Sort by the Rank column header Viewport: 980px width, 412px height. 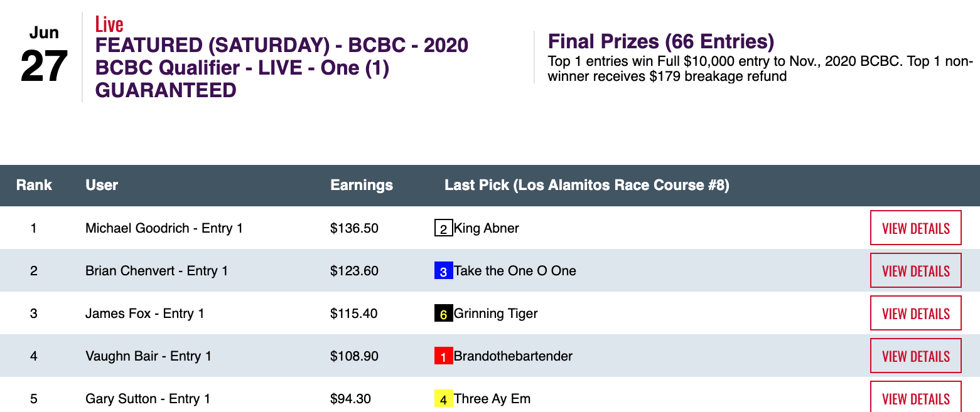34,185
